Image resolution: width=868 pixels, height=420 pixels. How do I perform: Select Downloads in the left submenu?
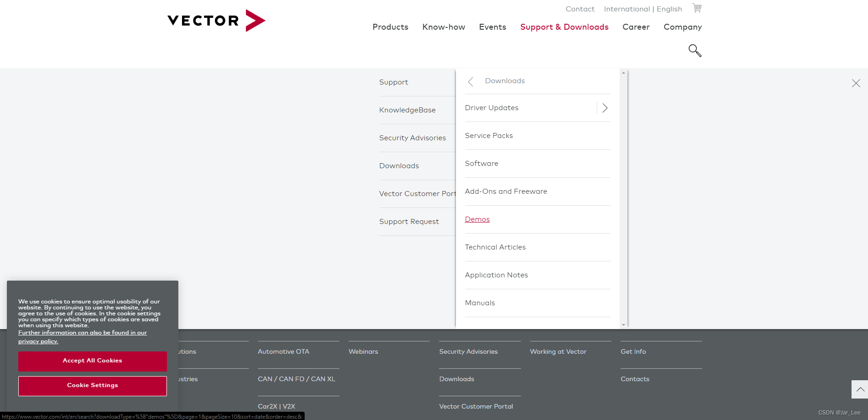click(x=399, y=166)
